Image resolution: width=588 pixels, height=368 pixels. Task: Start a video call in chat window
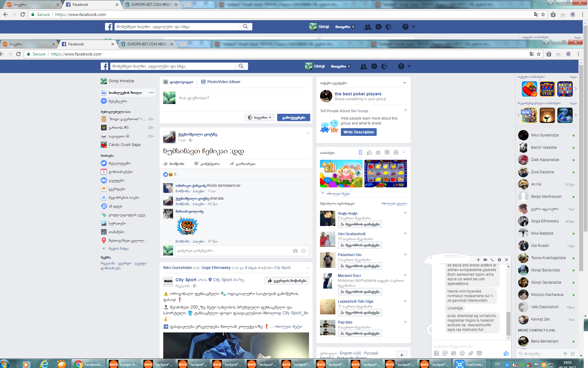pyautogui.click(x=485, y=260)
